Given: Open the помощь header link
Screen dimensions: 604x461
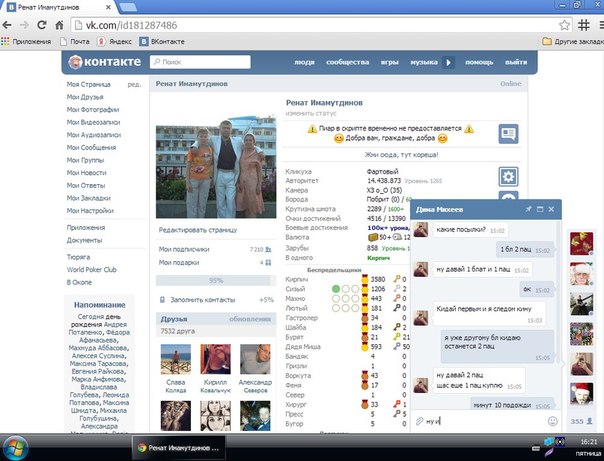Looking at the screenshot, I should [479, 62].
